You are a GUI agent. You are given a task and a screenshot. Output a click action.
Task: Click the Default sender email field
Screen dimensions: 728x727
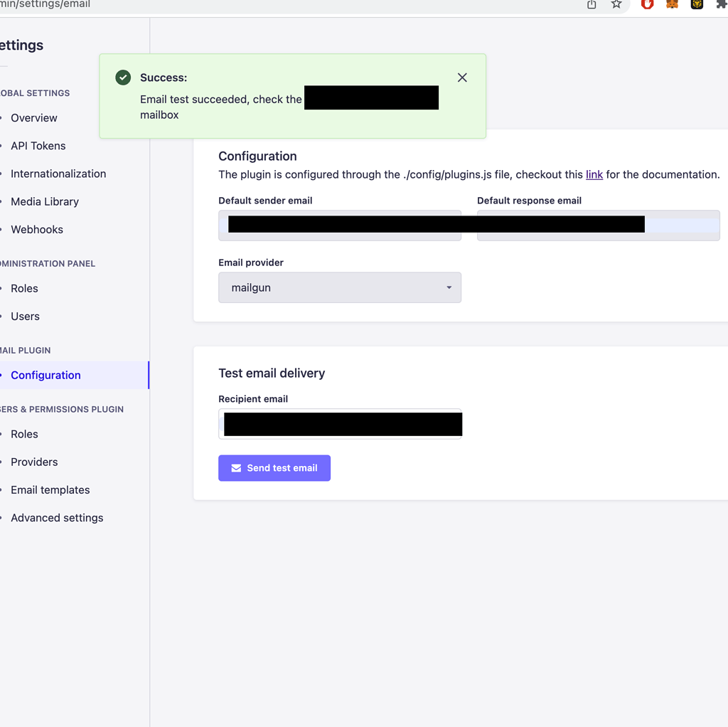[340, 225]
